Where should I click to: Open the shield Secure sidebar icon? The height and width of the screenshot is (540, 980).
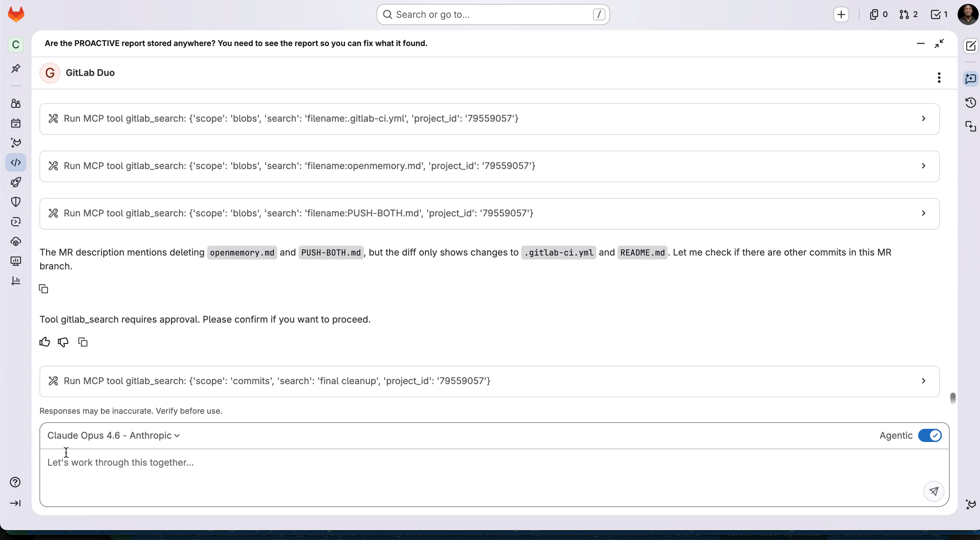coord(15,202)
